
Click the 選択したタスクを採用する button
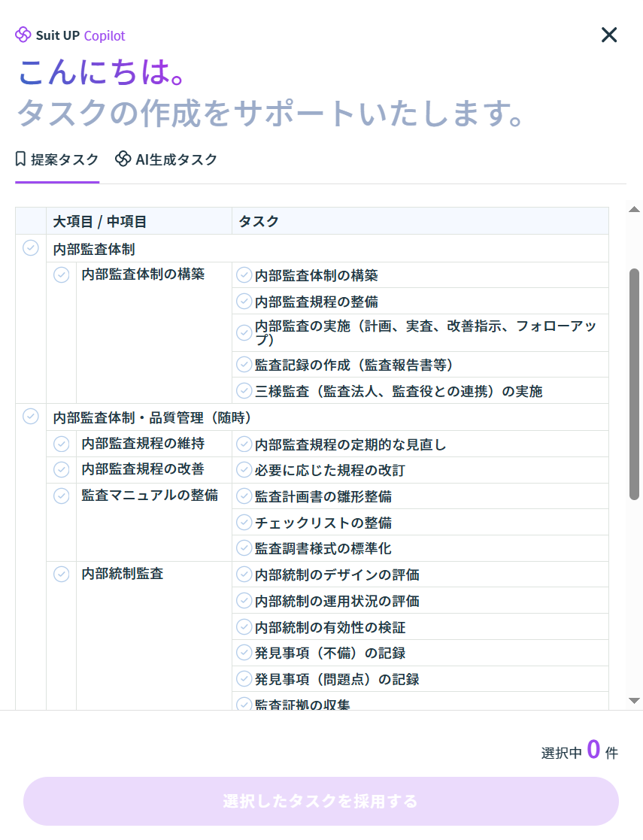321,801
